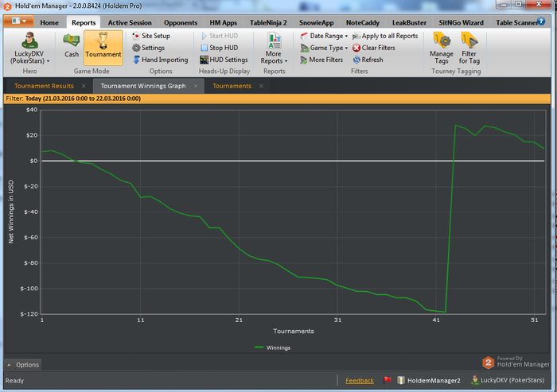Image resolution: width=557 pixels, height=392 pixels.
Task: Switch to the TableNinja 2 tab
Action: (268, 23)
